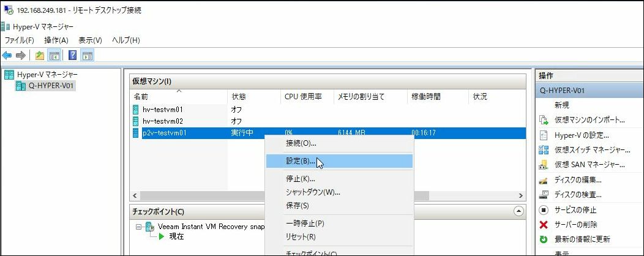The height and width of the screenshot is (256, 644).
Task: Collapse the Veeam Instant VM Recovery snapshot node
Action: click(140, 227)
